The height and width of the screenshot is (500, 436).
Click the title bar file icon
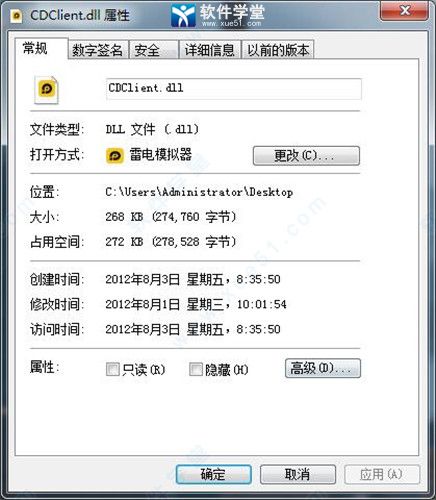(16, 16)
